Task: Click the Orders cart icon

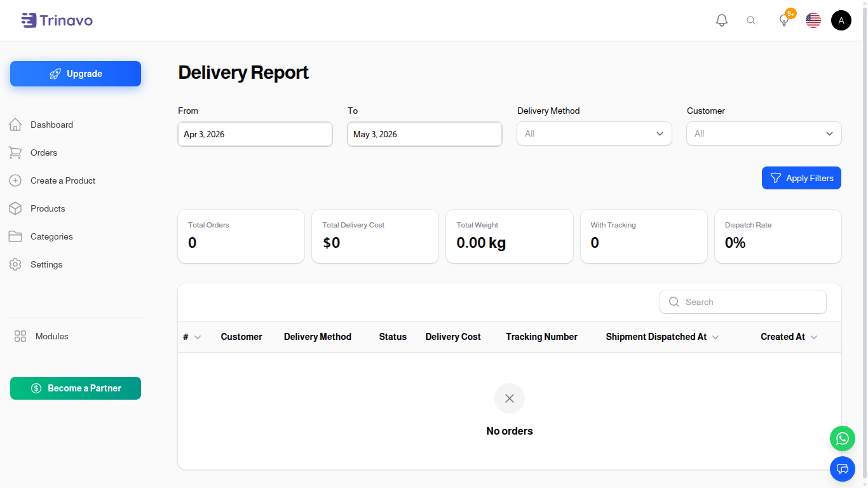Action: point(15,152)
